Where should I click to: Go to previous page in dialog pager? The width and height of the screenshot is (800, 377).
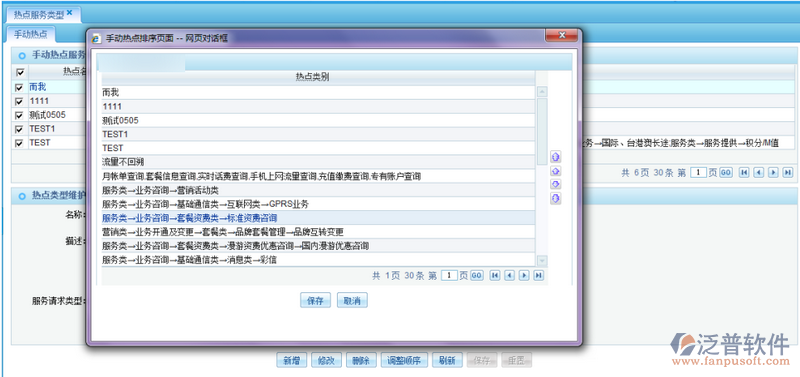click(509, 275)
